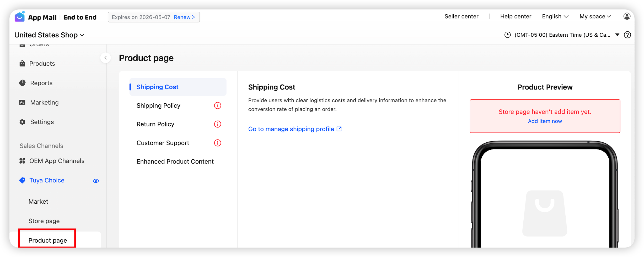Collapse the sidebar with the arrow button
The height and width of the screenshot is (257, 644).
pos(105,58)
